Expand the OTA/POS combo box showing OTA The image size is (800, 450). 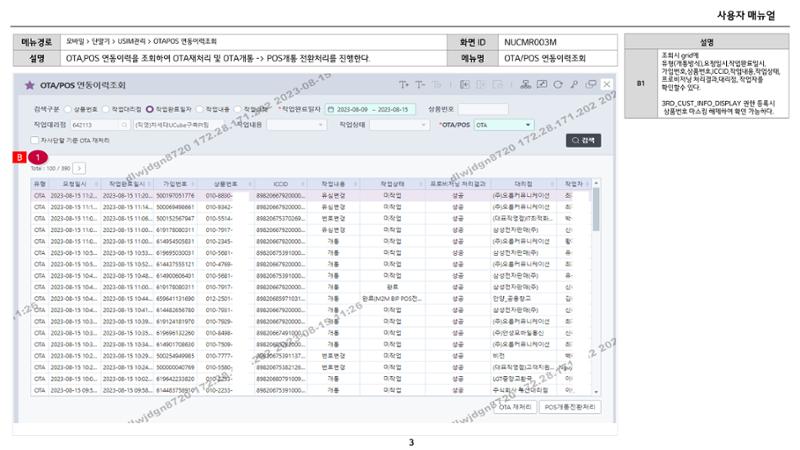pos(504,125)
